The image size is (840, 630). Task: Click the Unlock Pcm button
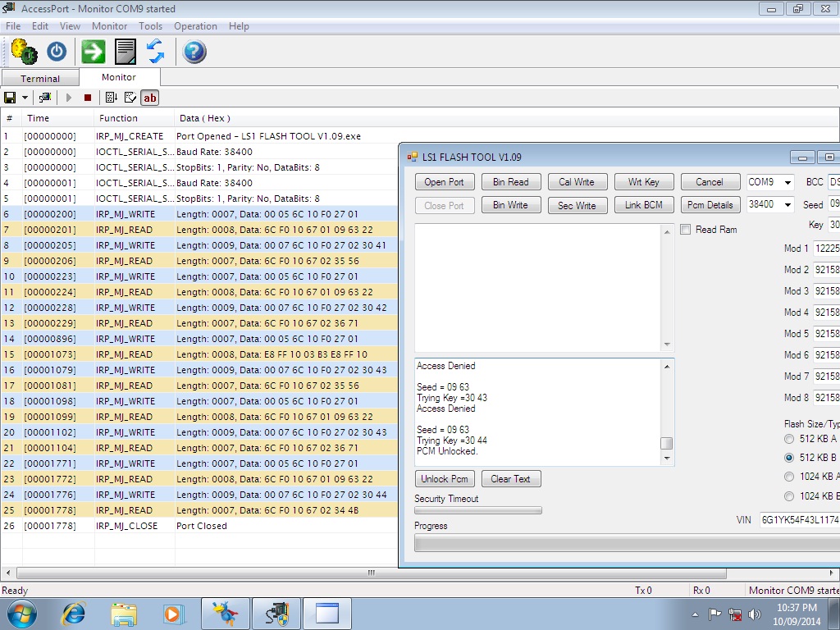pos(444,479)
